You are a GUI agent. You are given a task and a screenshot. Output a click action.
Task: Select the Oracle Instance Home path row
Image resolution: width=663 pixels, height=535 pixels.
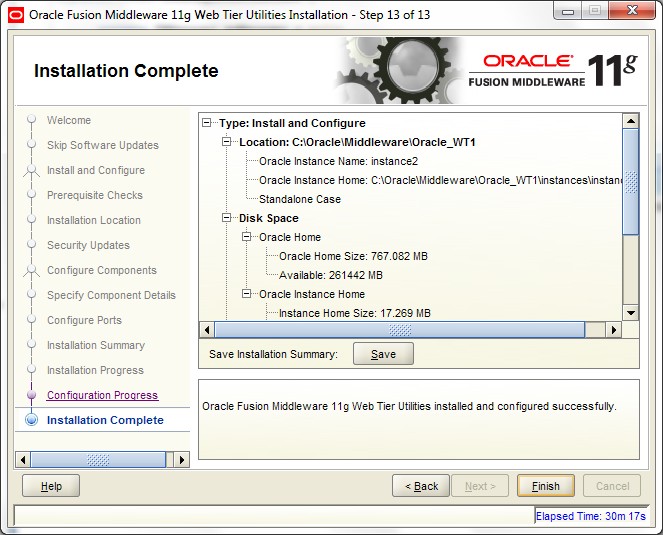point(440,180)
